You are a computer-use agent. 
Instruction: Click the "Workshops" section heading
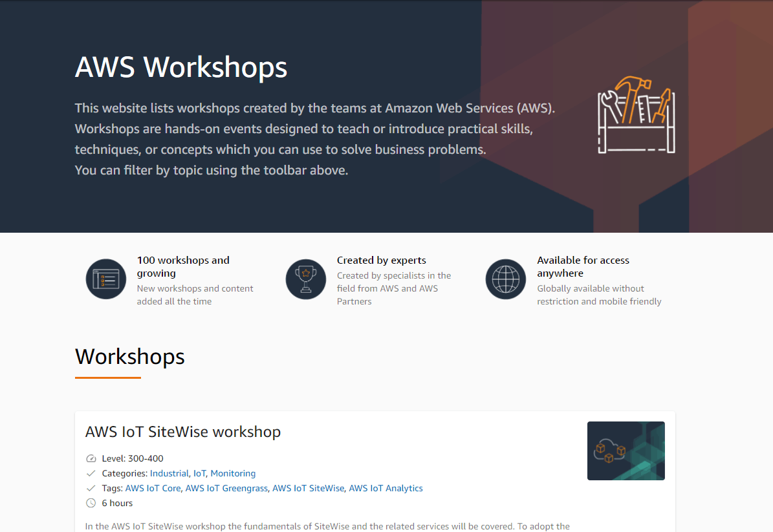(129, 357)
